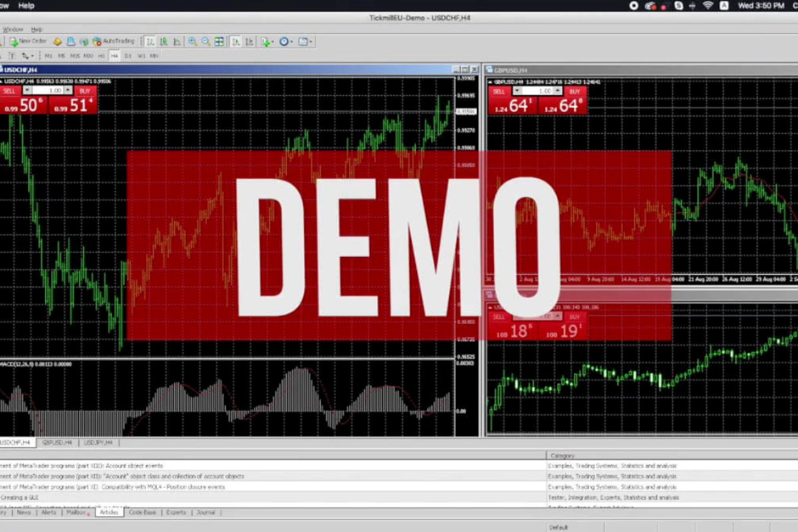798x532 pixels.
Task: Open the app's Help menu below title
Action: click(37, 30)
